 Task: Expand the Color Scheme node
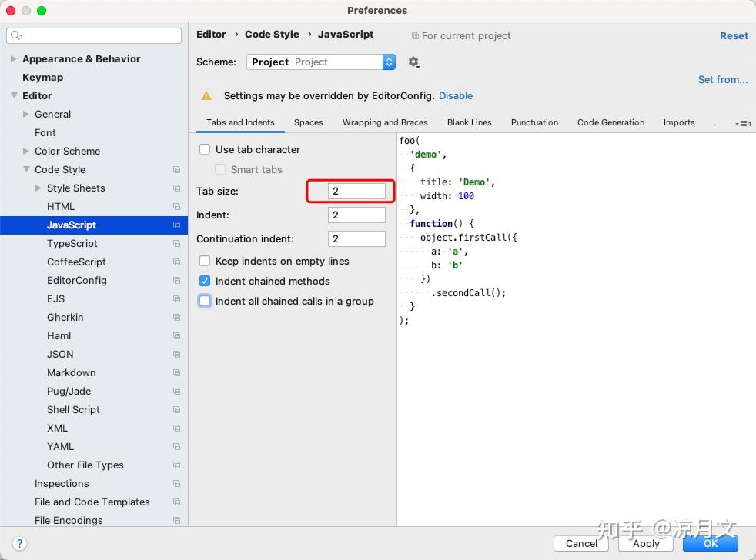(x=26, y=151)
